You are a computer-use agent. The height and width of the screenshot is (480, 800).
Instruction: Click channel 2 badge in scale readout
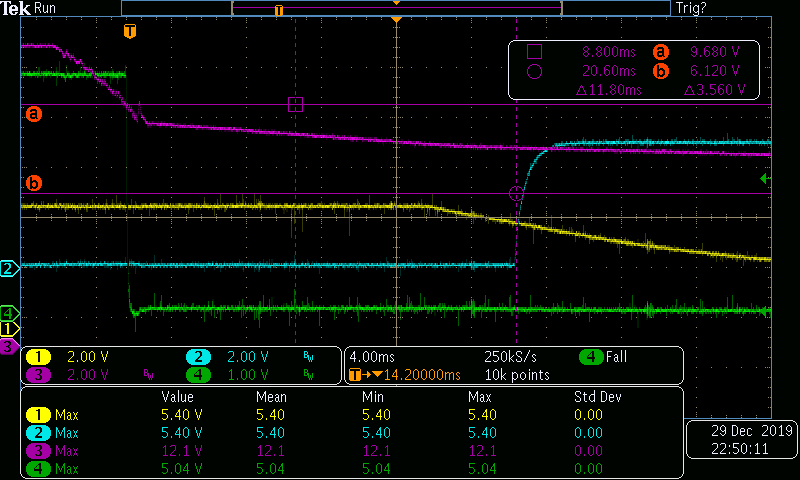pyautogui.click(x=198, y=357)
